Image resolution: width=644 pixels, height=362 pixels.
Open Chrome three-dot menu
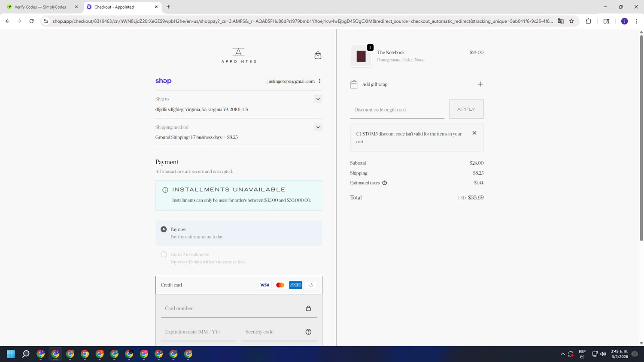coord(637,21)
